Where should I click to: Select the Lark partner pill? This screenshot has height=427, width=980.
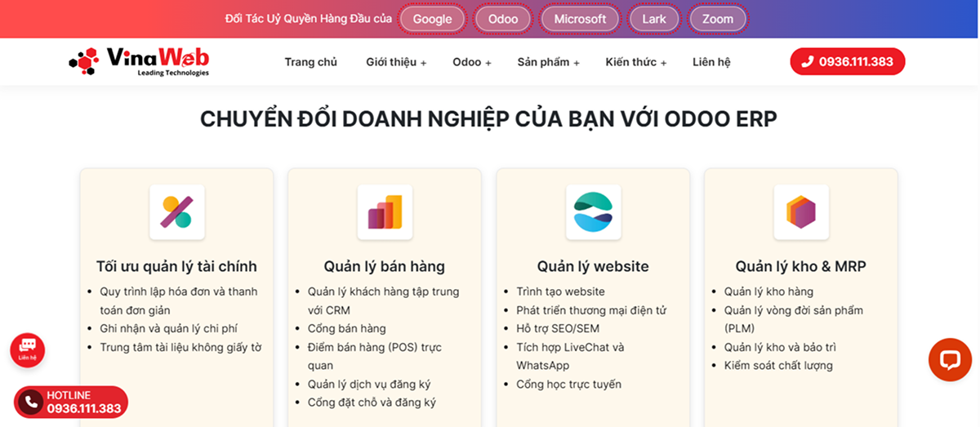[x=654, y=19]
